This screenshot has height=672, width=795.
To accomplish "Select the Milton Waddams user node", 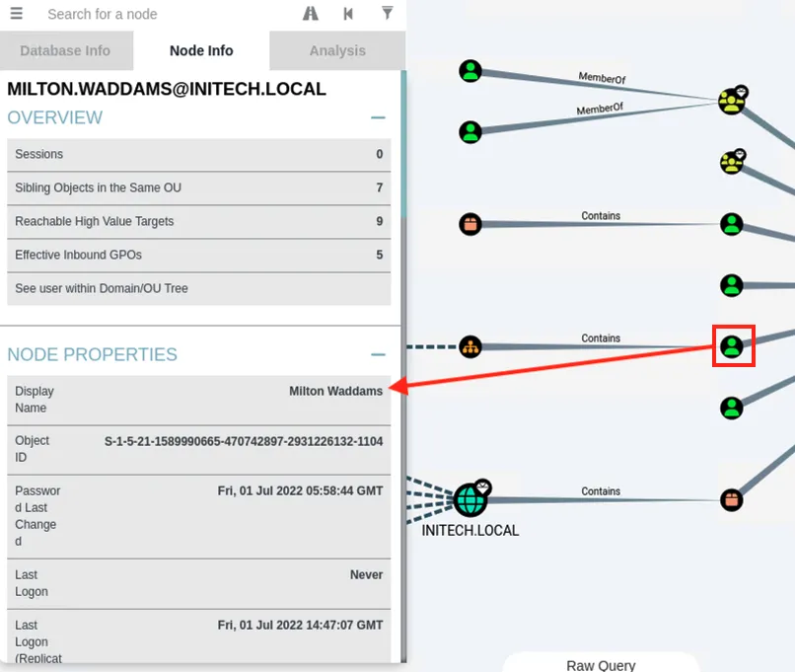I will [x=732, y=347].
